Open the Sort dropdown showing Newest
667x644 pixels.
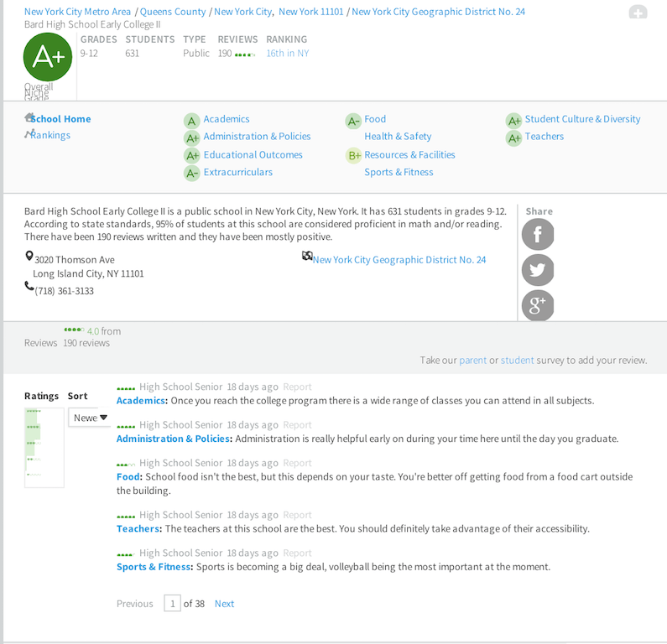(89, 418)
